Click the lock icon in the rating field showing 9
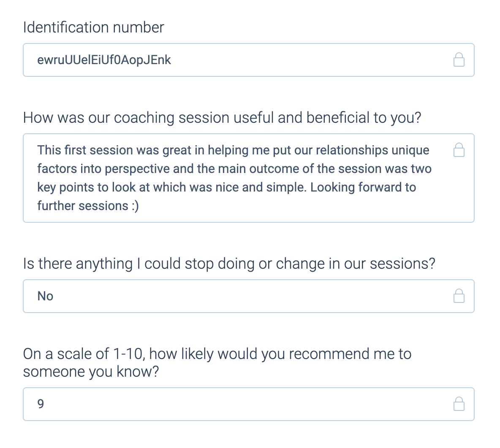The height and width of the screenshot is (448, 500). click(x=459, y=404)
